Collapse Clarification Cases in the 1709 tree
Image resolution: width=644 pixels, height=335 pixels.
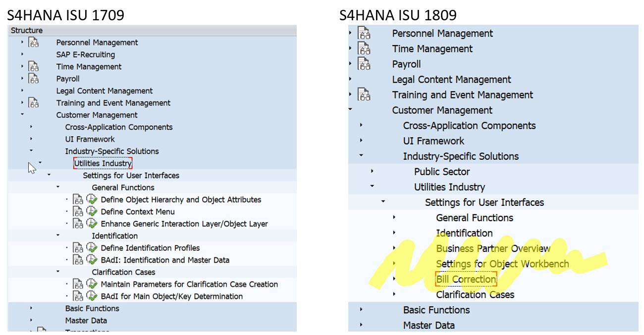click(x=58, y=272)
